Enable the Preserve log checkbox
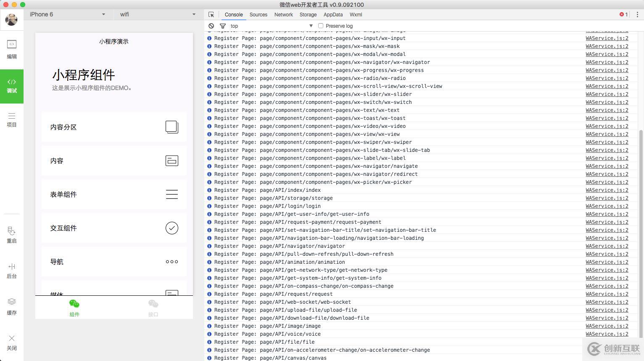Image resolution: width=644 pixels, height=361 pixels. [x=321, y=26]
